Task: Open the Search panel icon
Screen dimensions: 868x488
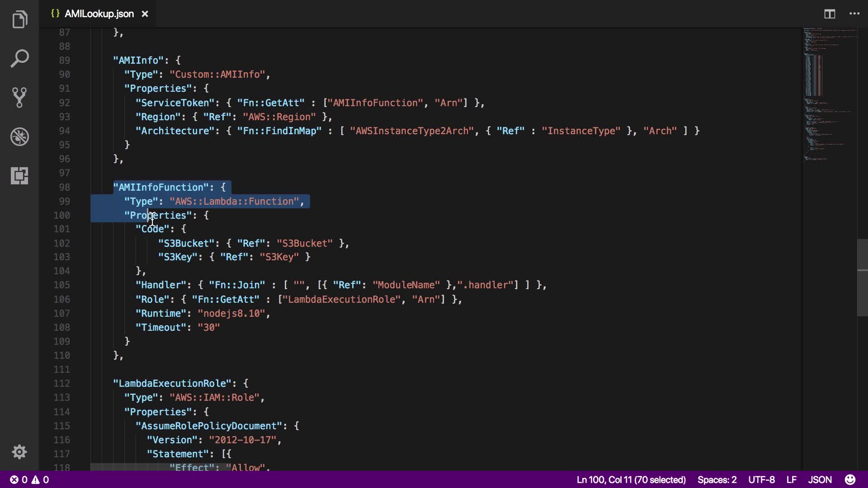Action: pyautogui.click(x=19, y=59)
